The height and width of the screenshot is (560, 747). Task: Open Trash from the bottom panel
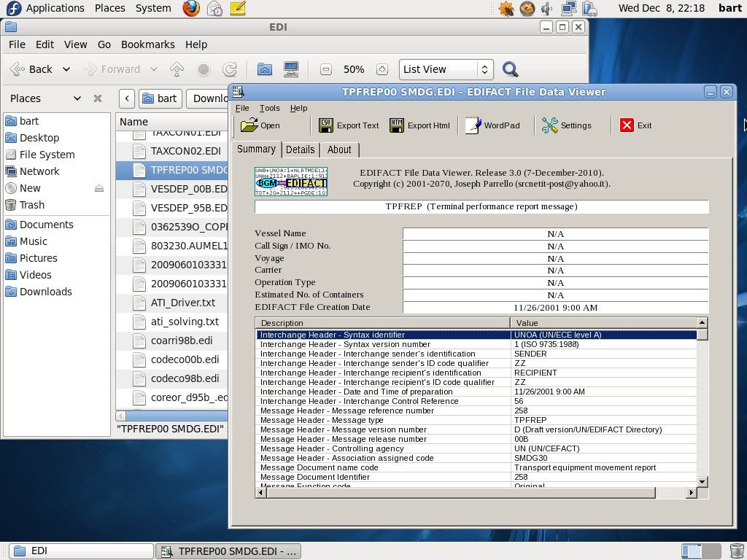pos(737,551)
